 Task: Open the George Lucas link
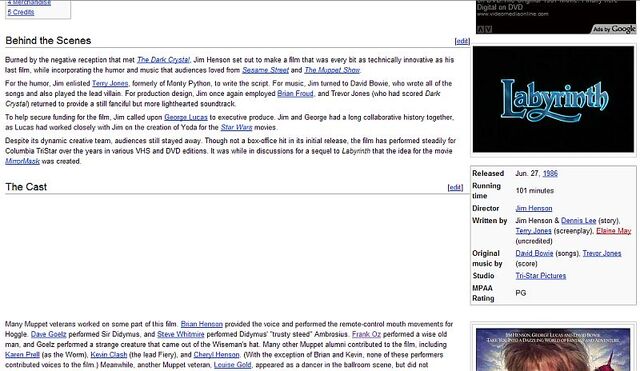point(186,117)
